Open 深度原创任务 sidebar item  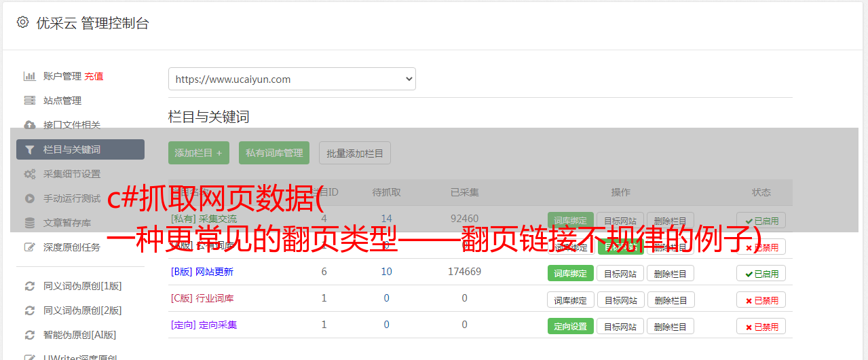[72, 247]
